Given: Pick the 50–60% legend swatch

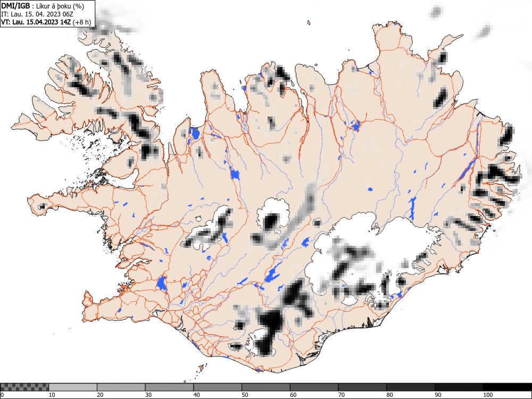Looking at the screenshot, I should [x=265, y=387].
